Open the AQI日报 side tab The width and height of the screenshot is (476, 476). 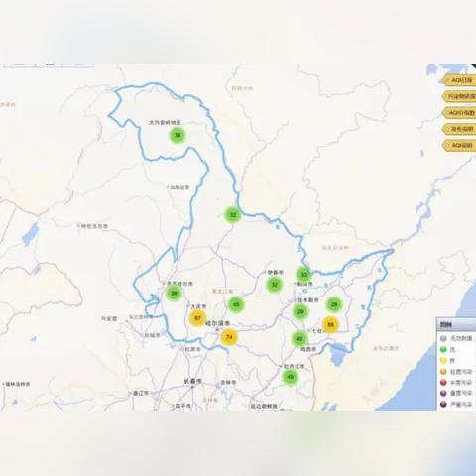click(x=459, y=80)
